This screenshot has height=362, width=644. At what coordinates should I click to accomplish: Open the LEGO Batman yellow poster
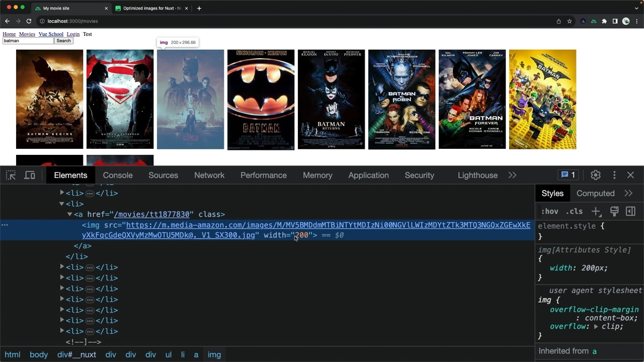click(542, 99)
